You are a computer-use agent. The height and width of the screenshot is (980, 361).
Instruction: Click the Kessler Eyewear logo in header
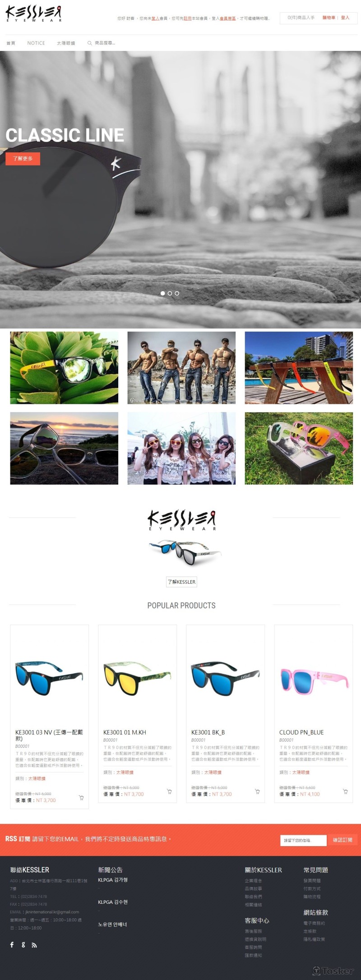tap(34, 14)
